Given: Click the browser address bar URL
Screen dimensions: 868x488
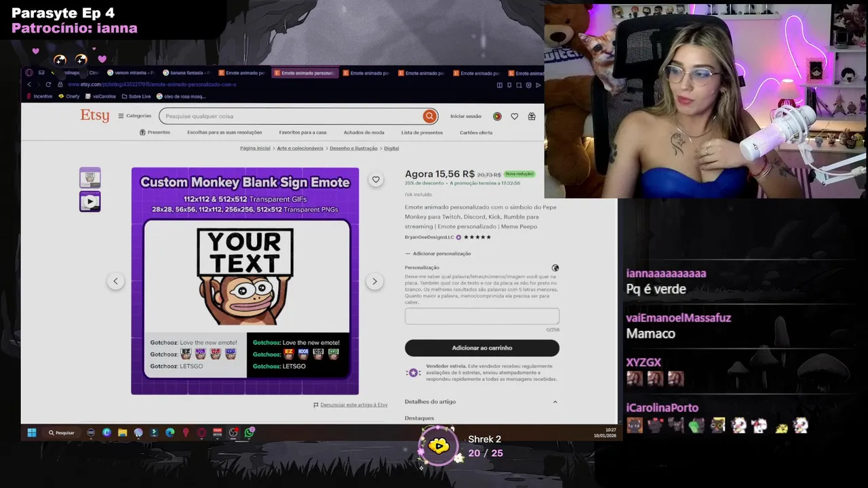Looking at the screenshot, I should tap(152, 85).
